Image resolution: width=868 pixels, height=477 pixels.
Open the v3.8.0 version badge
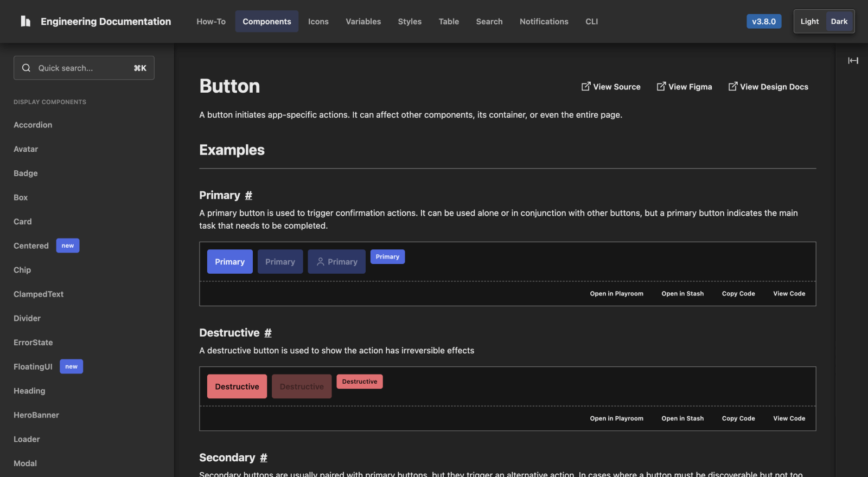[763, 22]
